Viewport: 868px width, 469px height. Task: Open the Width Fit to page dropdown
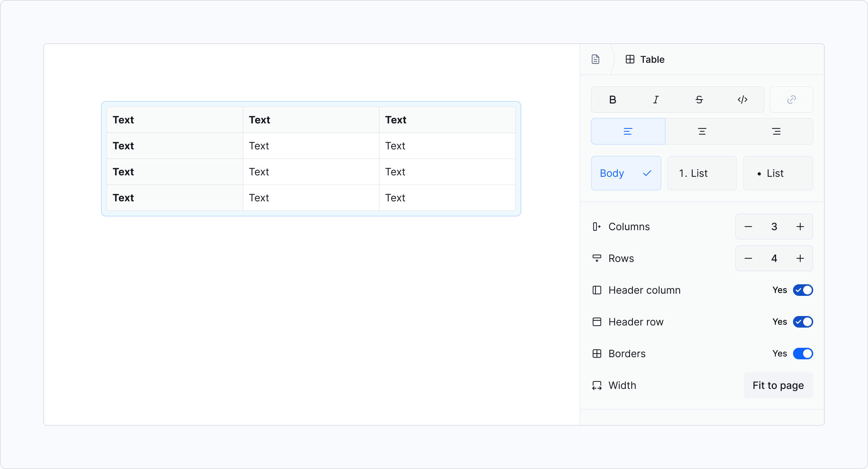pos(778,385)
